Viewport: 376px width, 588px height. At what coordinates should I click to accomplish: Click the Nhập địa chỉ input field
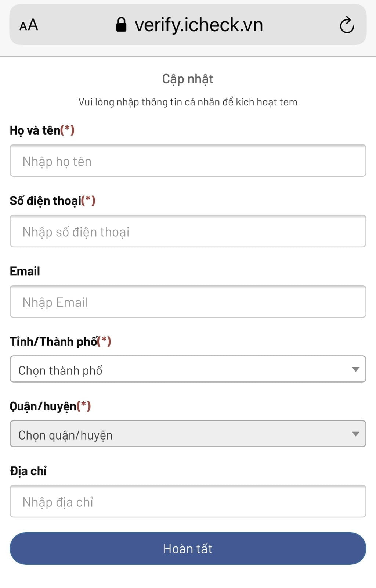188,501
